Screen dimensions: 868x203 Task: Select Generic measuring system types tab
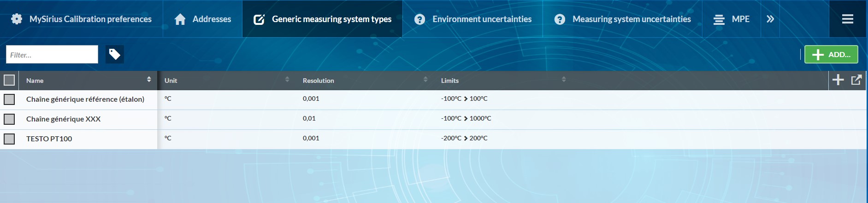[322, 19]
